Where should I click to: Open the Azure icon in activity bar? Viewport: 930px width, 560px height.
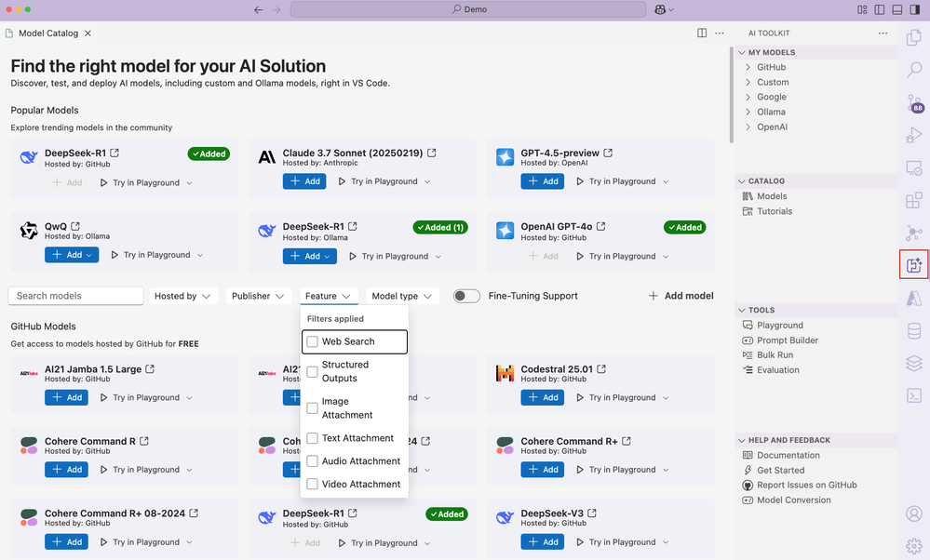[914, 298]
